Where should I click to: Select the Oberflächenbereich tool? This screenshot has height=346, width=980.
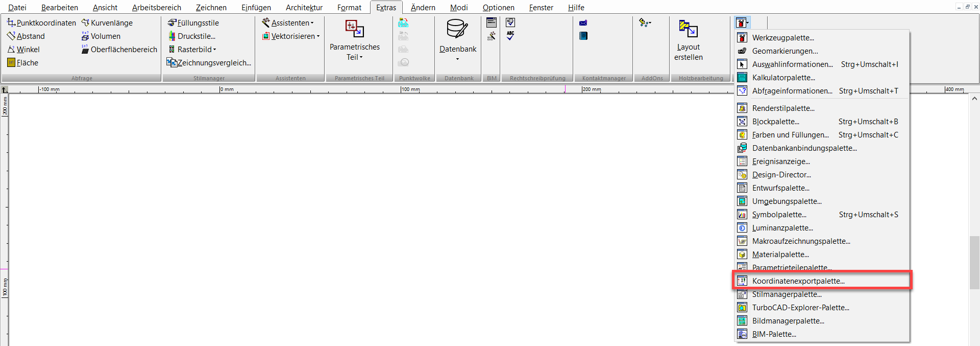119,49
